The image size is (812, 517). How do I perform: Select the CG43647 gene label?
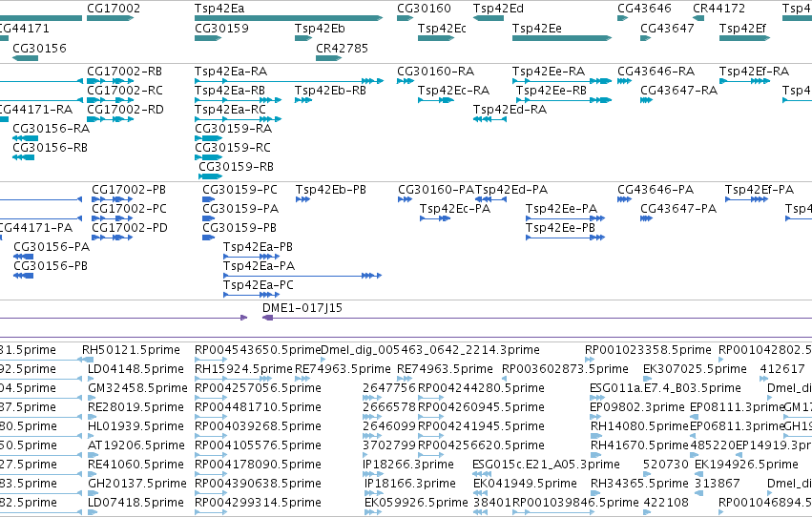[x=667, y=29]
